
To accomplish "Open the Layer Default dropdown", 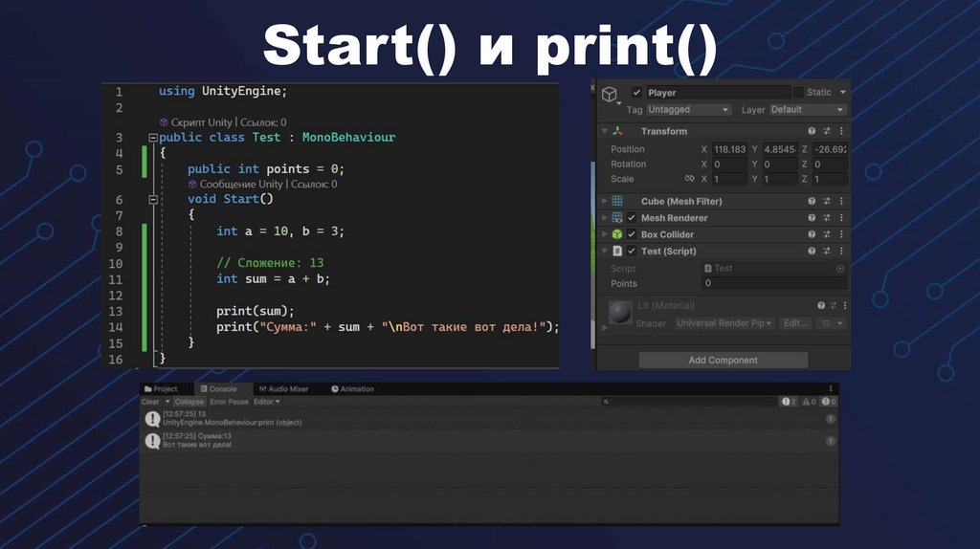I will tap(807, 110).
